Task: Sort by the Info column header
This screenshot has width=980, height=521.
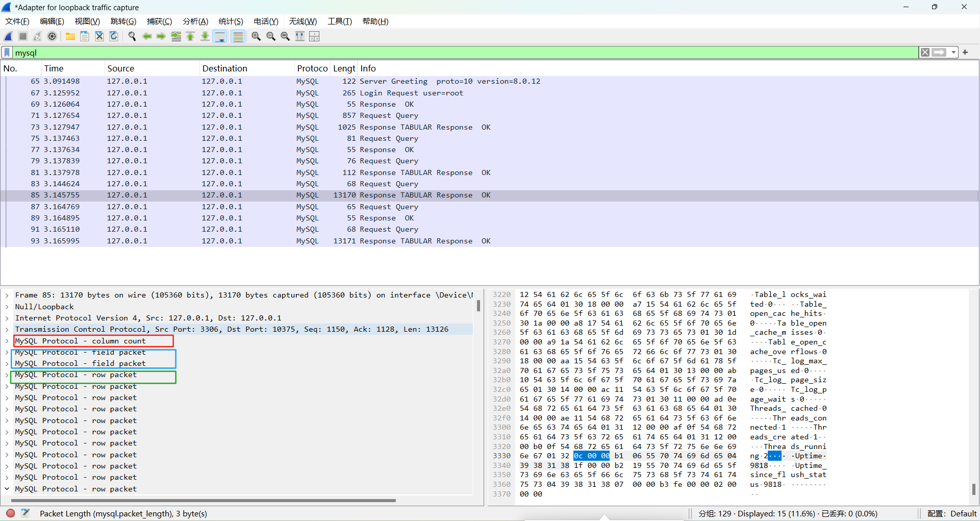Action: click(x=668, y=68)
